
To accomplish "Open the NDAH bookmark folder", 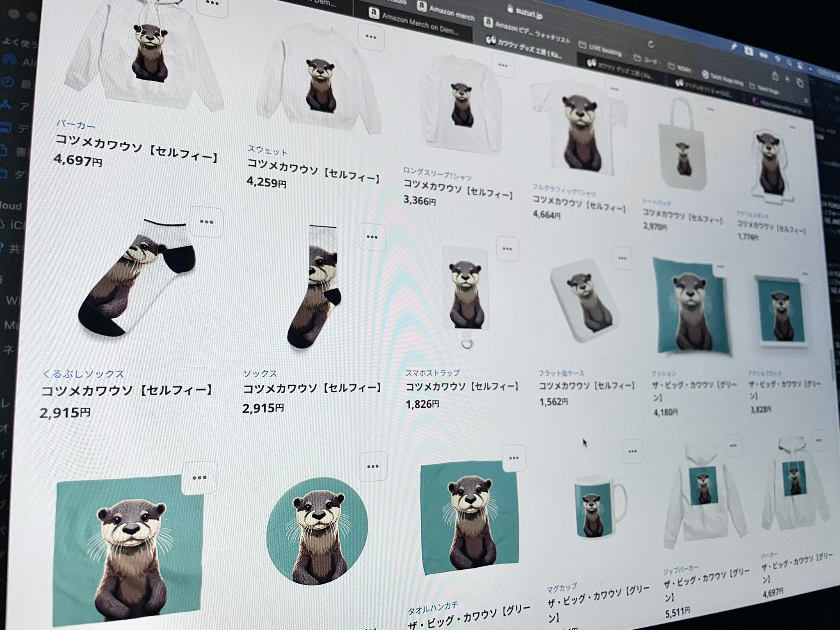I will coord(680,68).
